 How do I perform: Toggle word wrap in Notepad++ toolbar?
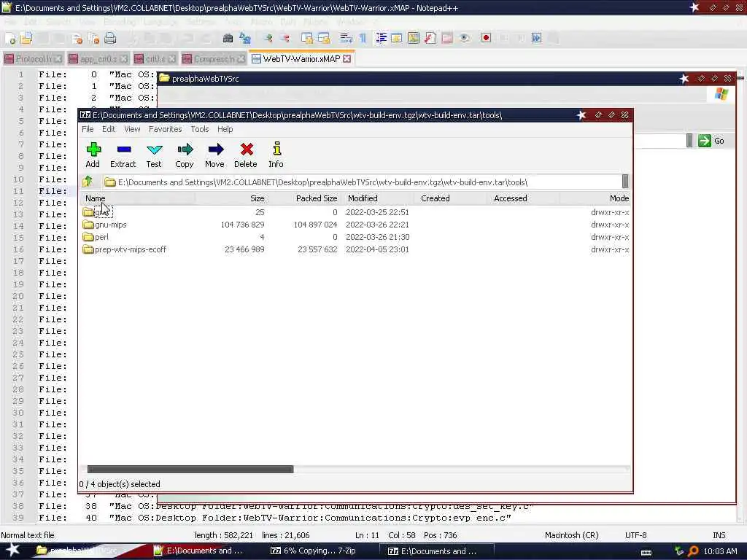347,38
